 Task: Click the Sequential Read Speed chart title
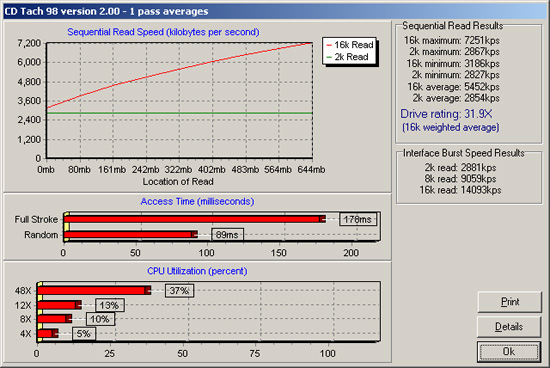tap(163, 32)
